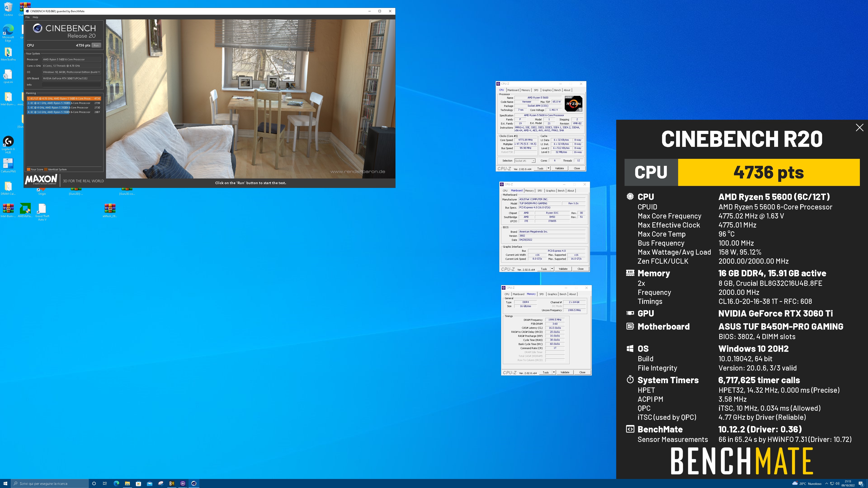Viewport: 868px width, 488px height.
Task: Open the MemTestPro desktop icon
Action: pyautogui.click(x=8, y=54)
